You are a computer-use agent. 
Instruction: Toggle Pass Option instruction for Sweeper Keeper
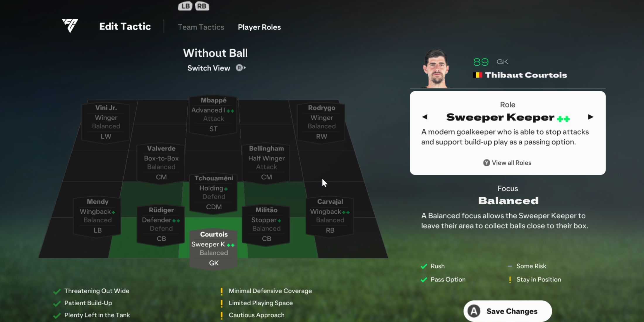447,279
